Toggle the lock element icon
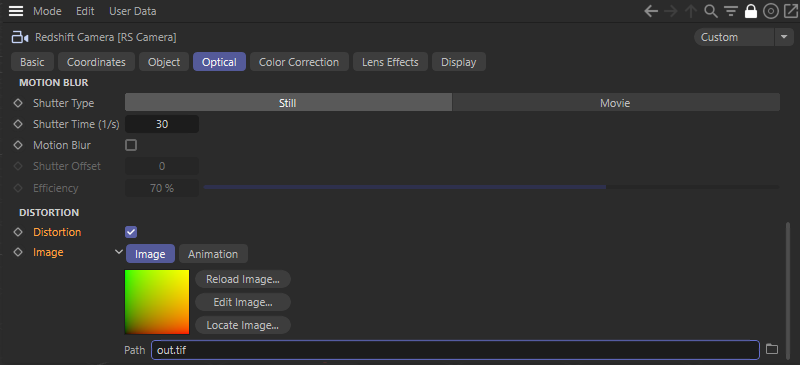Viewport: 800px width, 365px height. point(751,11)
